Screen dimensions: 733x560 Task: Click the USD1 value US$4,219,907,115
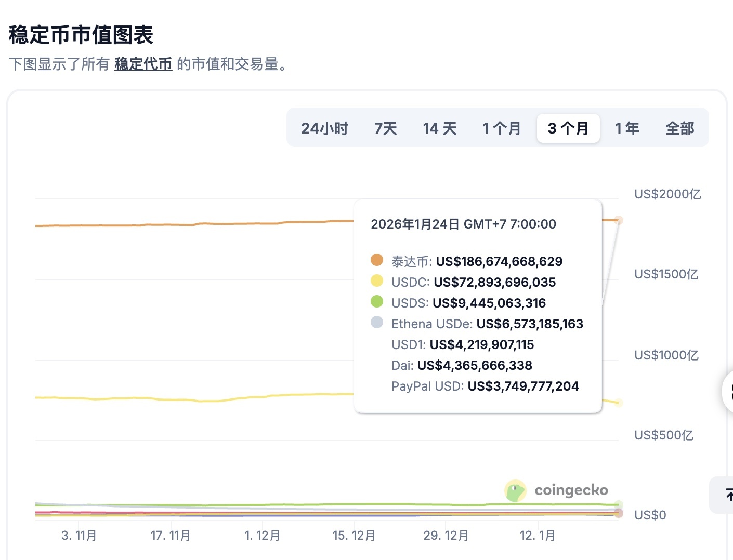point(482,344)
